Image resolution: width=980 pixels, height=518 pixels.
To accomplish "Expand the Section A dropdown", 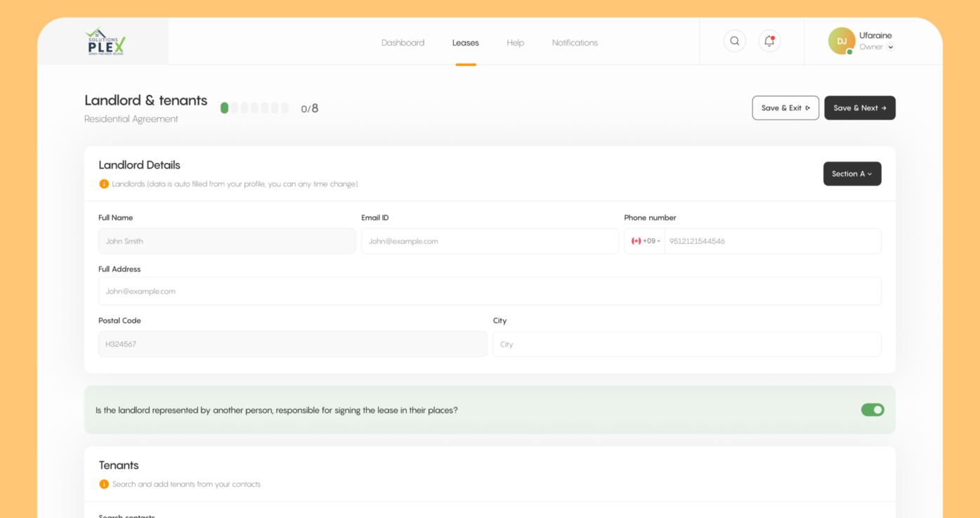I will pos(851,174).
